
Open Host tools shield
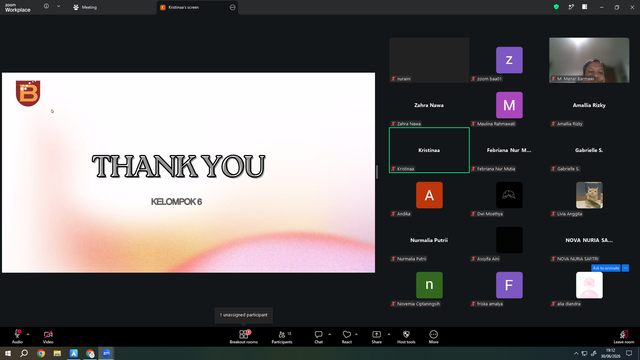click(406, 337)
